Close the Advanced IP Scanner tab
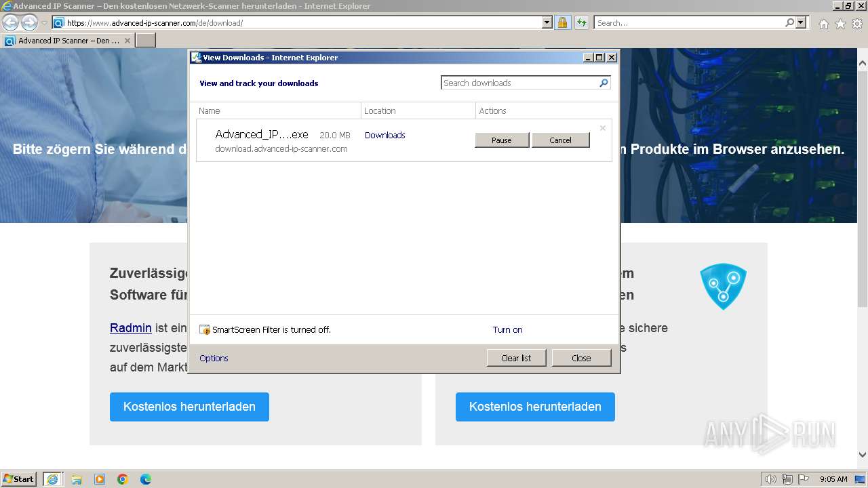 point(127,41)
